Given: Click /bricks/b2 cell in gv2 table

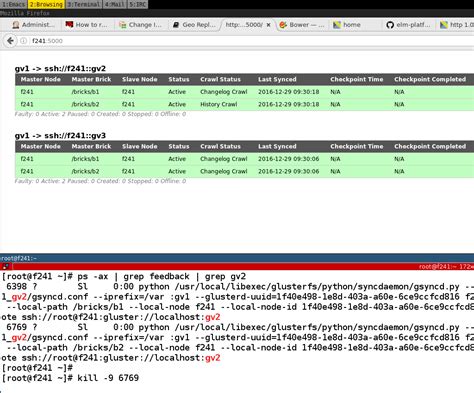Looking at the screenshot, I should 85,104.
